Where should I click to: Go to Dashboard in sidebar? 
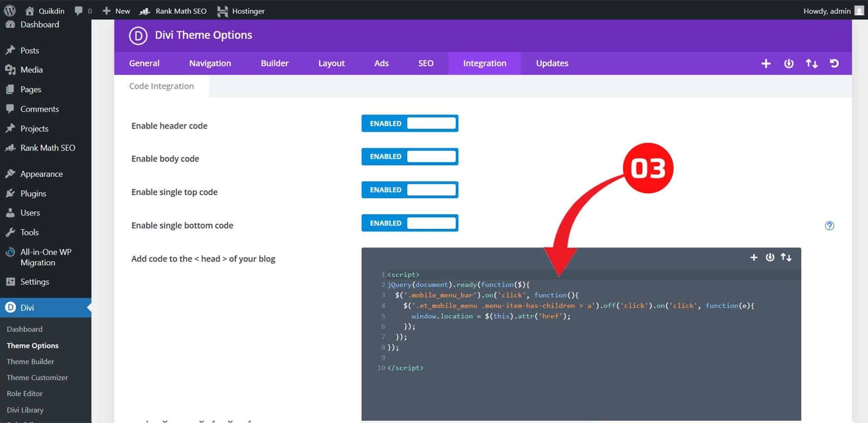pos(40,24)
